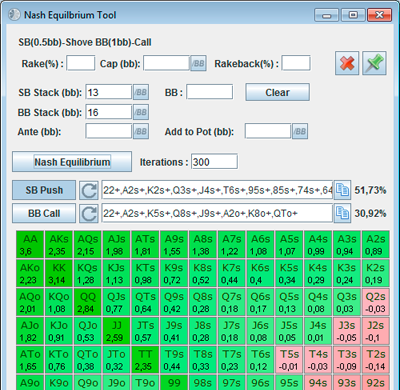
Task: Click the J3s cell showing -0,05
Action: pyautogui.click(x=347, y=331)
